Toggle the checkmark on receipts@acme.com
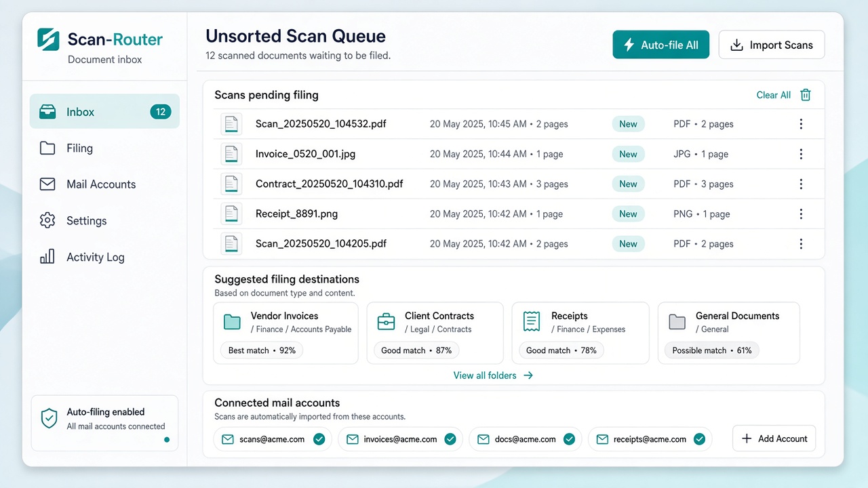The width and height of the screenshot is (868, 488). tap(699, 439)
